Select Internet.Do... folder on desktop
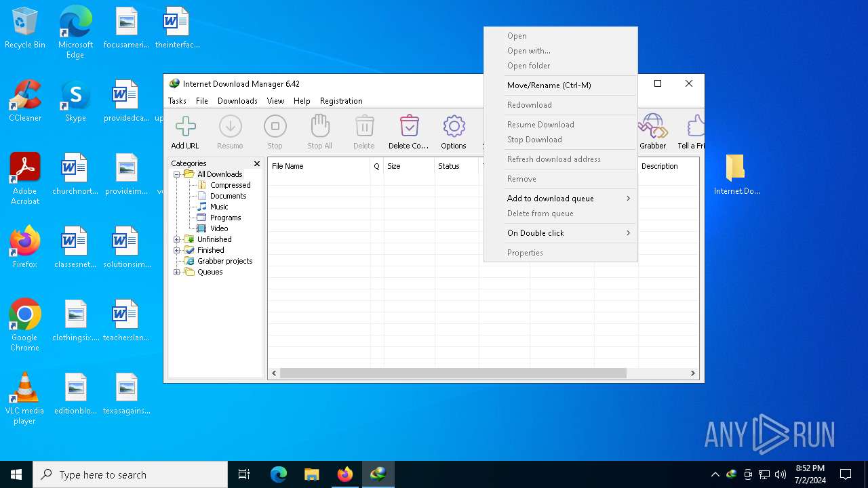The width and height of the screenshot is (868, 488). pyautogui.click(x=736, y=175)
